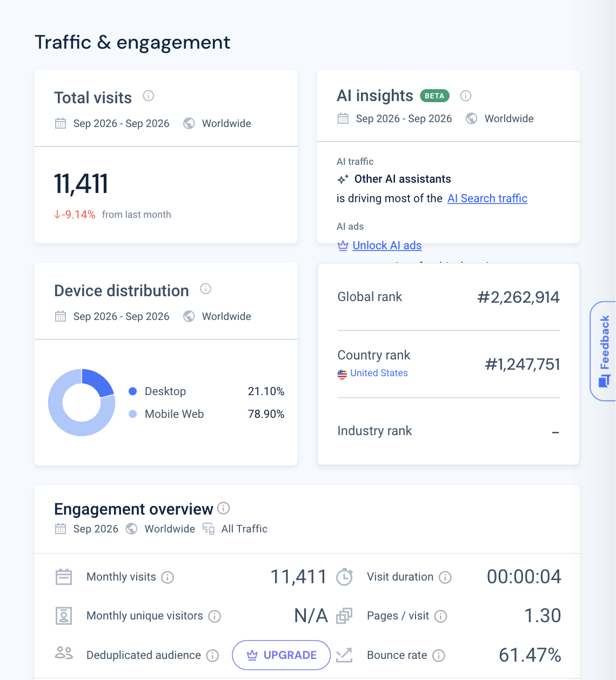
Task: Open the AI Search traffic link
Action: tap(487, 198)
